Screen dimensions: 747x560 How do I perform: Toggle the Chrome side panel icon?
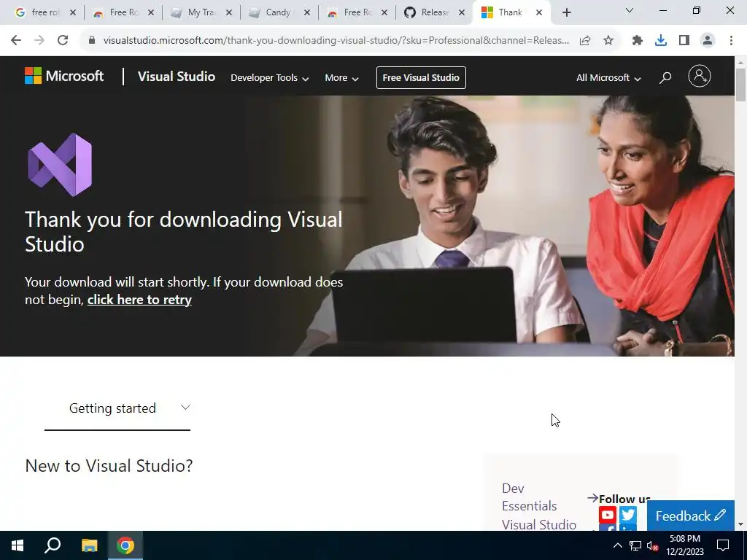click(x=684, y=41)
